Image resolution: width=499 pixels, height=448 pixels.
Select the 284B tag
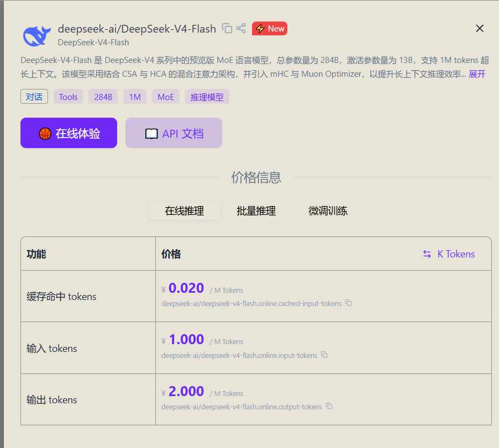103,97
